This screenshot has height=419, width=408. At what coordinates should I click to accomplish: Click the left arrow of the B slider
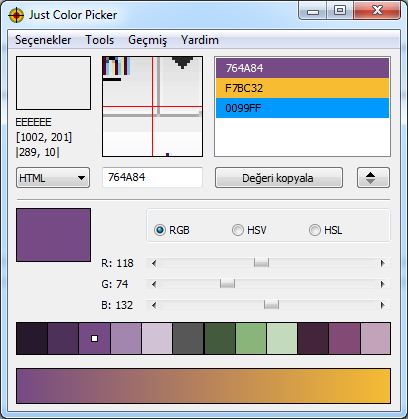(154, 305)
